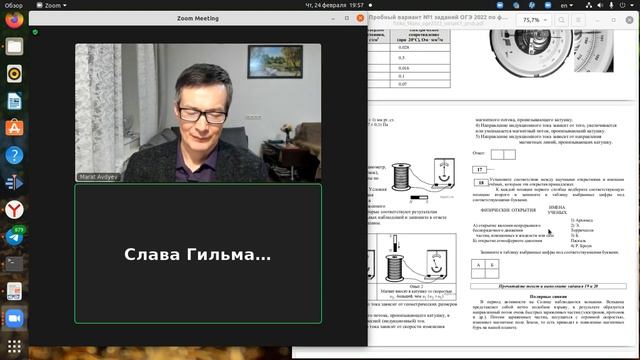Click Прочитайте текст и выполните задания banner
The width and height of the screenshot is (640, 360).
point(548,286)
